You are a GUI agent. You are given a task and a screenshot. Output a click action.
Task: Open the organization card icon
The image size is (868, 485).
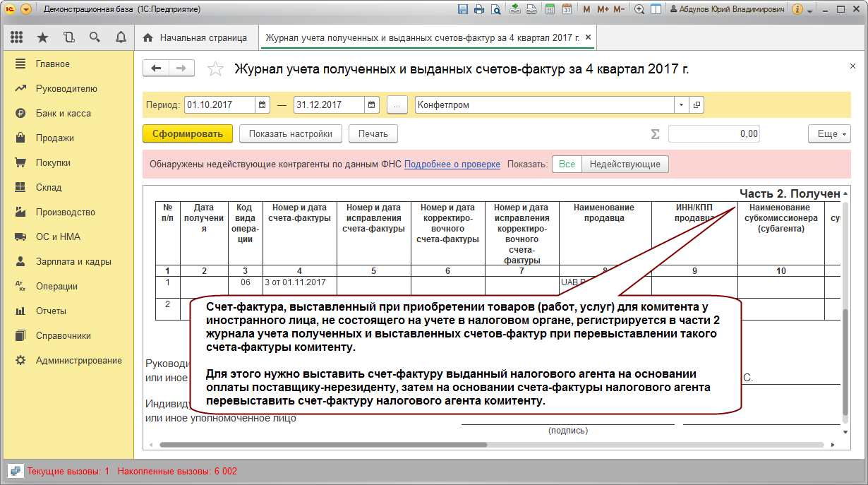tap(697, 104)
